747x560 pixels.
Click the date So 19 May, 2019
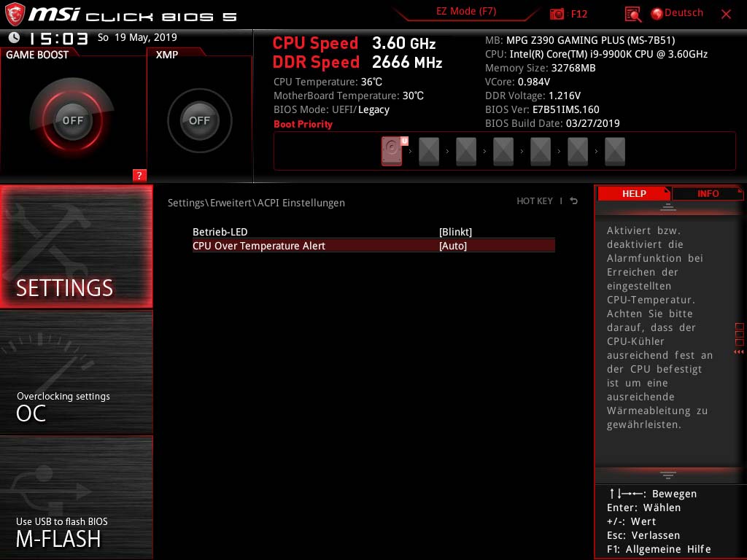point(137,37)
